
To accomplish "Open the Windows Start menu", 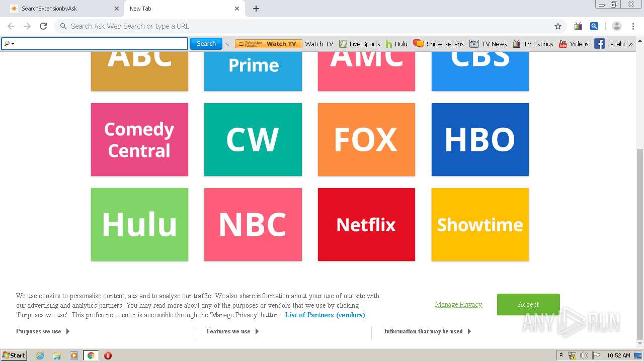I will [x=14, y=355].
